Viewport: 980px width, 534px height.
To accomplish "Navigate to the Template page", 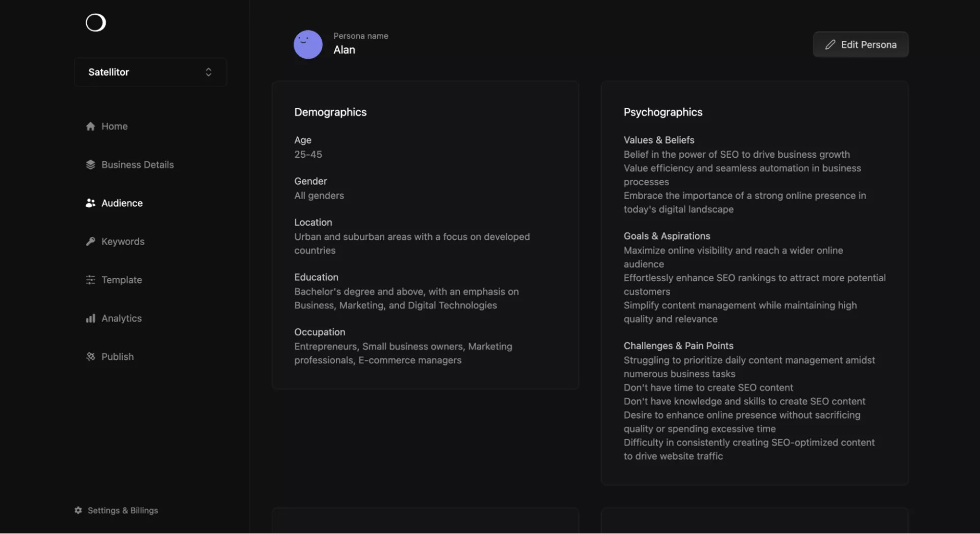I will point(121,280).
